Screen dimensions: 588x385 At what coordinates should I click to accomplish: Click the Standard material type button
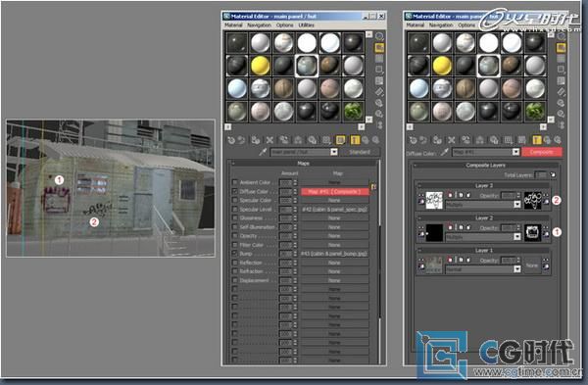coord(360,152)
